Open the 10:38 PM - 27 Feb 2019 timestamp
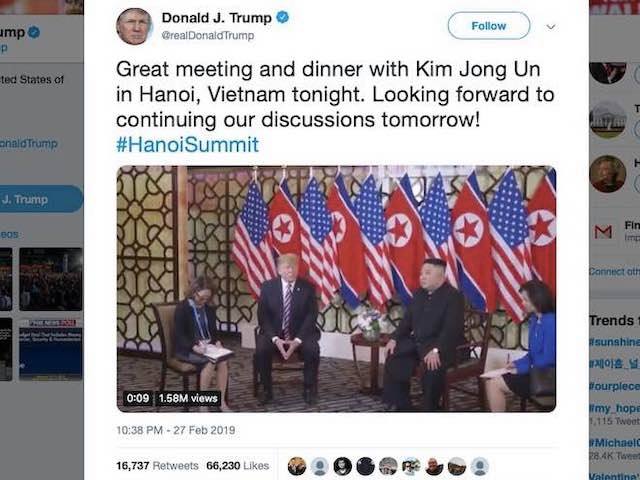Image resolution: width=640 pixels, height=480 pixels. (x=176, y=430)
